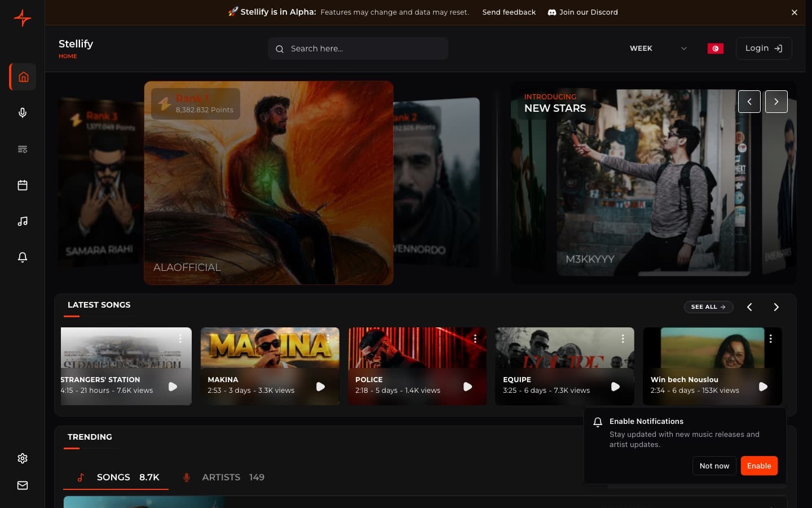Viewport: 812px width, 508px height.
Task: Dismiss notifications prompt with Not now
Action: point(714,466)
